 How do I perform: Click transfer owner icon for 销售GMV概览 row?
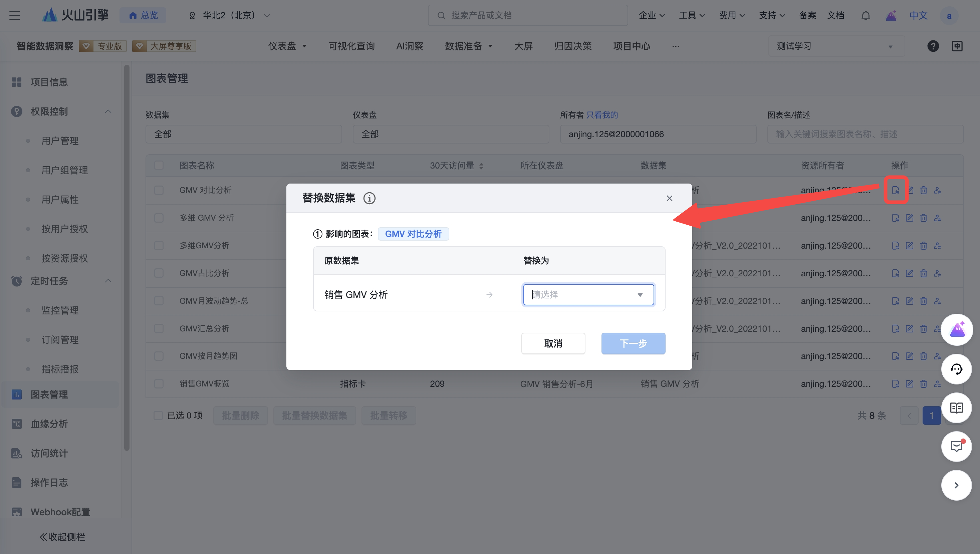pyautogui.click(x=937, y=383)
